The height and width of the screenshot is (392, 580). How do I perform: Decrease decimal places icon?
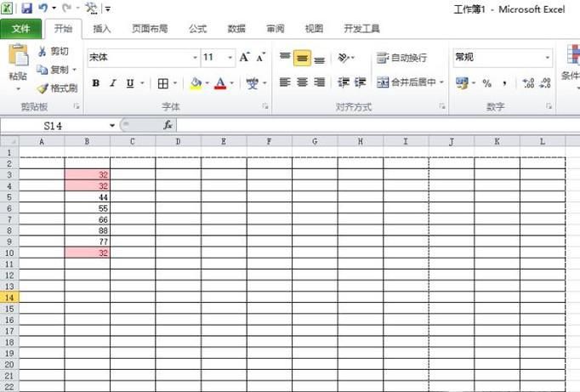pyautogui.click(x=545, y=82)
